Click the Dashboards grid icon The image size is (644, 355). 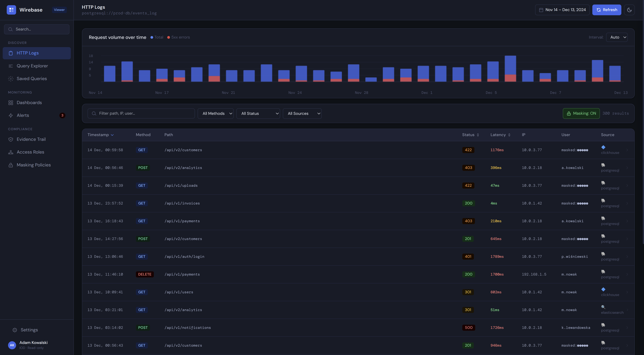11,103
